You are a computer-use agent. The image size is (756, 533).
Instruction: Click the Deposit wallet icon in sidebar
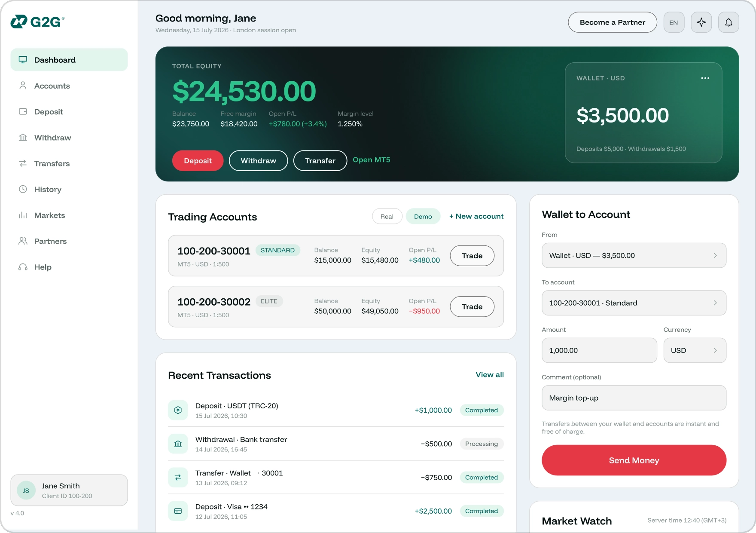pyautogui.click(x=23, y=111)
